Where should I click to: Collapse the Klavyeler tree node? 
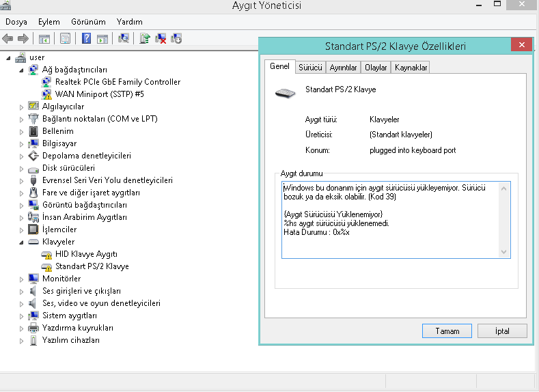(x=21, y=242)
